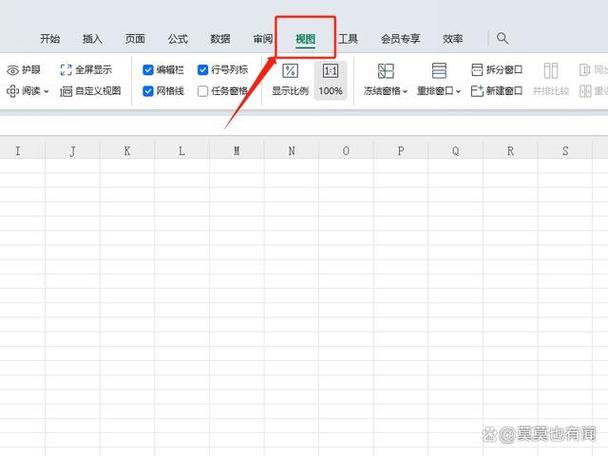Select column L header
Image resolution: width=608 pixels, height=456 pixels.
pyautogui.click(x=182, y=151)
